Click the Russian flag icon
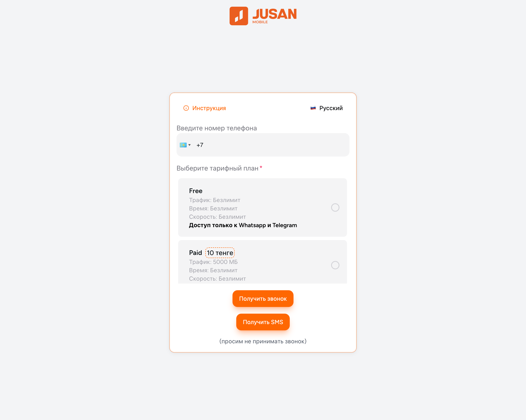Screen dimensions: 526x420 tap(313, 108)
